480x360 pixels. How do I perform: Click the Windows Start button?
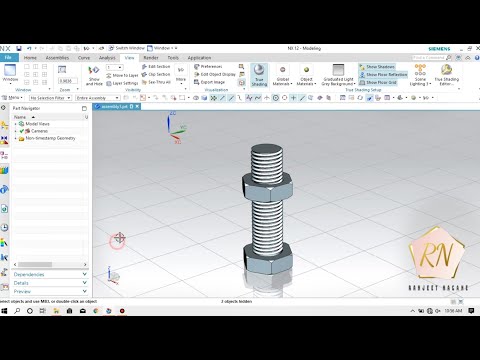[4, 311]
